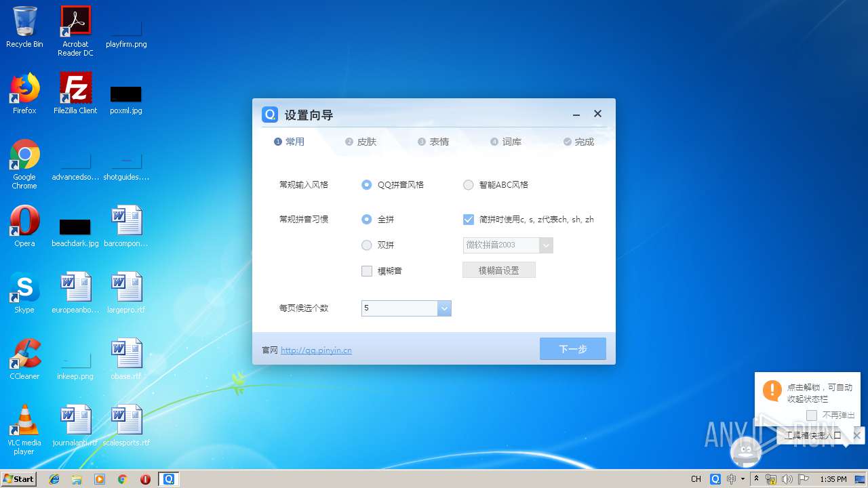Launch VLC media player shortcut
This screenshot has width=868, height=488.
pos(24,430)
